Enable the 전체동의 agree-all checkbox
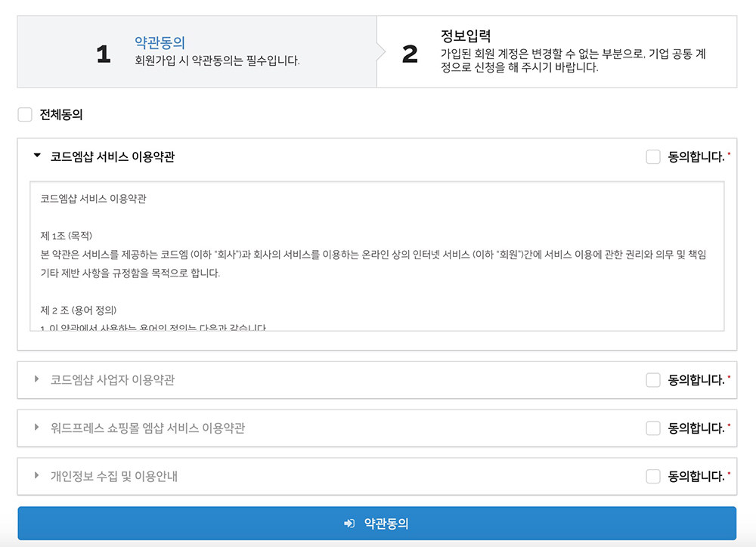 (x=23, y=114)
